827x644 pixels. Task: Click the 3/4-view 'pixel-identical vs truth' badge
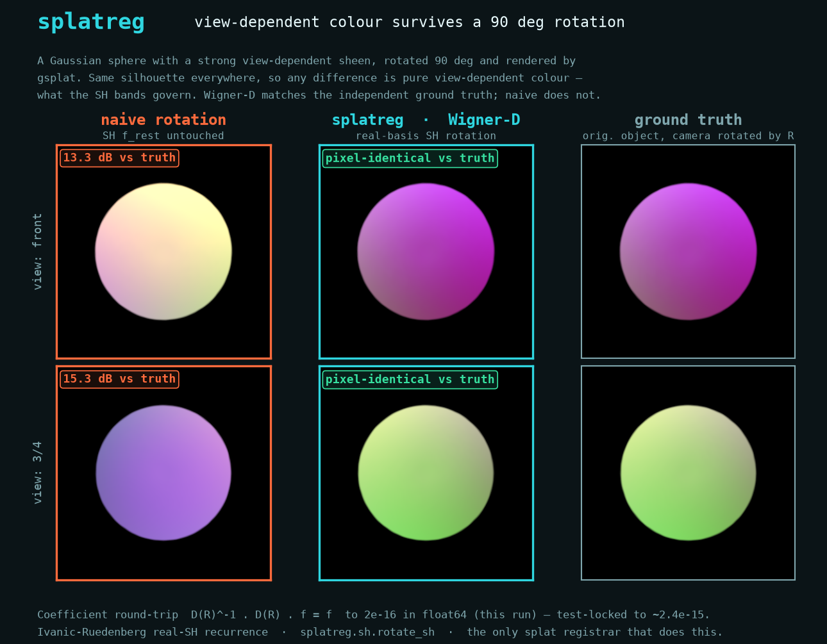[410, 379]
